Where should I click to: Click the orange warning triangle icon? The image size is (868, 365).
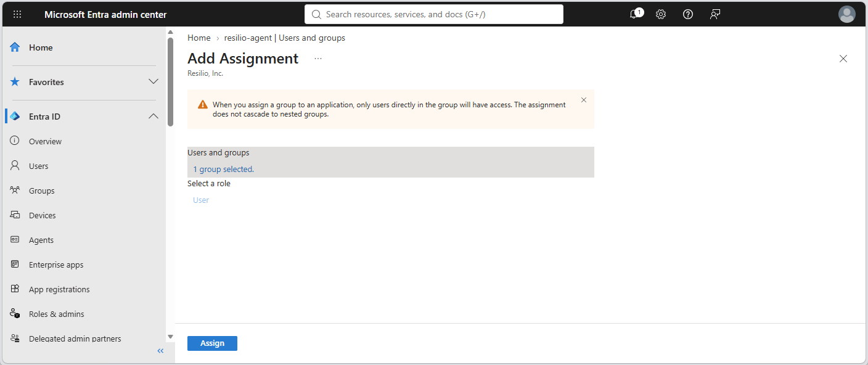click(203, 105)
